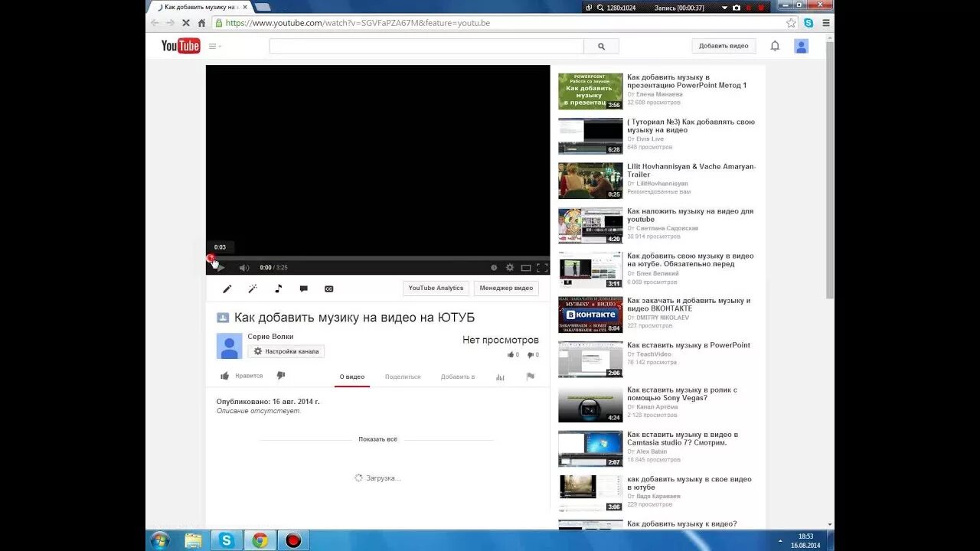Screen dimensions: 980x551
Task: Click the video progress bar
Action: pyautogui.click(x=378, y=258)
